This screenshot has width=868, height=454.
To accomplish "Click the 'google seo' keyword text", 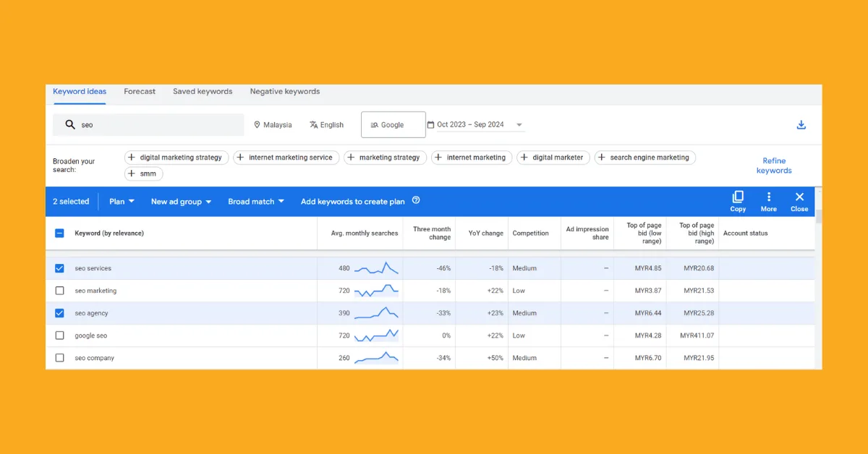I will click(x=91, y=335).
